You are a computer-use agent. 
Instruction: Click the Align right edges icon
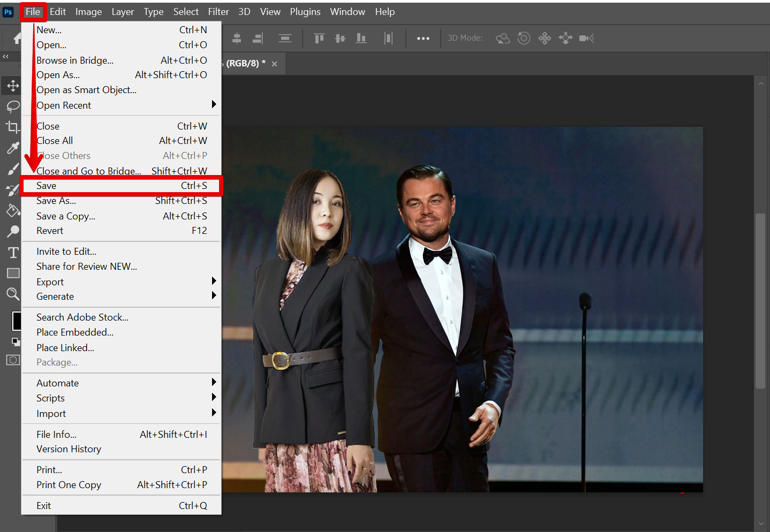coord(258,38)
